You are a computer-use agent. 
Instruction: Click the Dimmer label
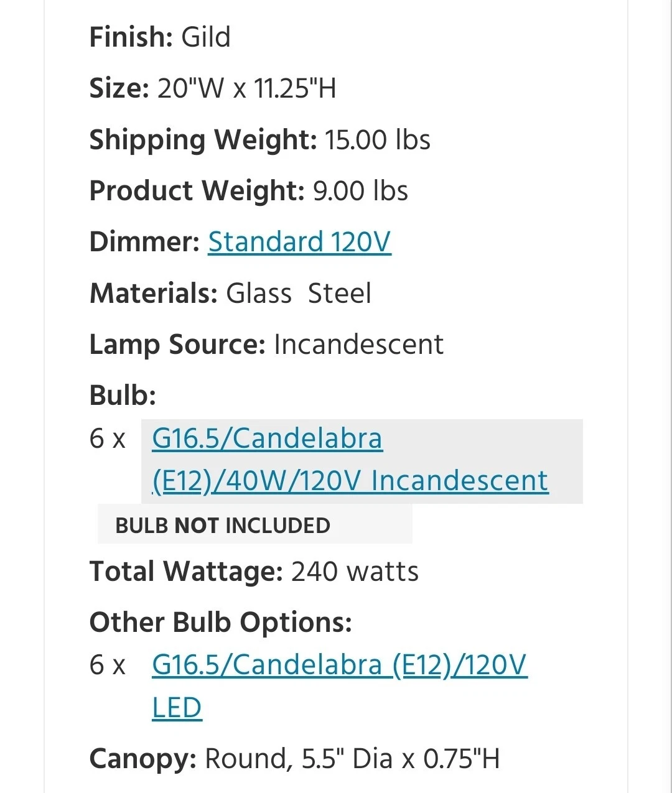point(144,242)
